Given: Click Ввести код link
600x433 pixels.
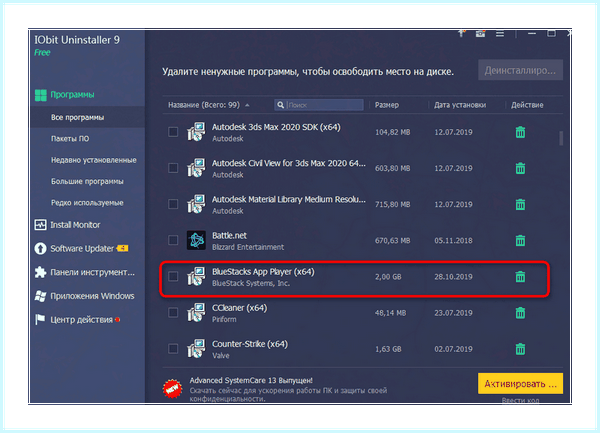Looking at the screenshot, I should pyautogui.click(x=520, y=400).
